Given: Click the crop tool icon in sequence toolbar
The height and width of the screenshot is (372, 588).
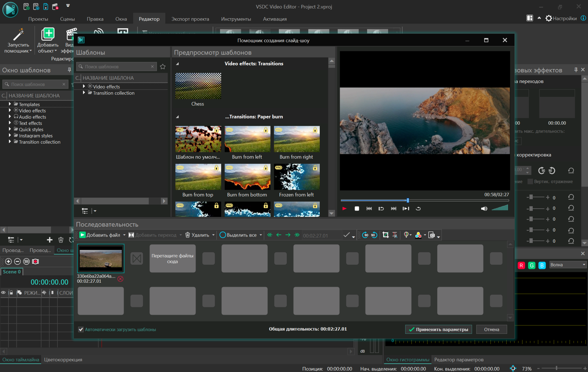Looking at the screenshot, I should [x=386, y=235].
